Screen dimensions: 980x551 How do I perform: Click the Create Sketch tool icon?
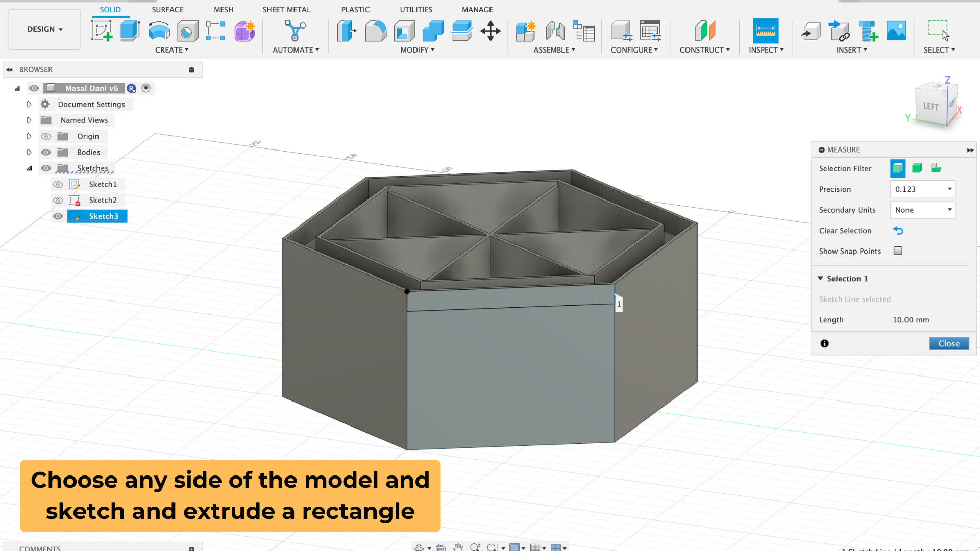click(x=102, y=31)
